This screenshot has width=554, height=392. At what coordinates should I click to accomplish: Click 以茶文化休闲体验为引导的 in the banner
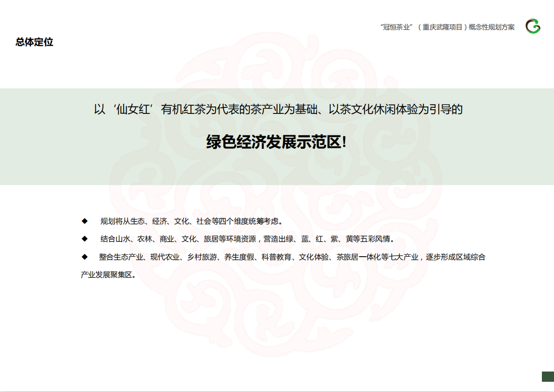pyautogui.click(x=396, y=110)
